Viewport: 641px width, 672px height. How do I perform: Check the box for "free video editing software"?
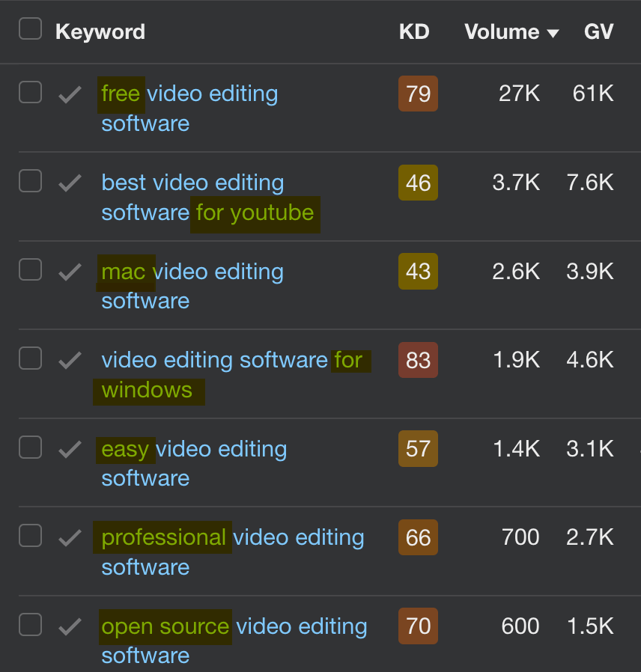click(30, 92)
